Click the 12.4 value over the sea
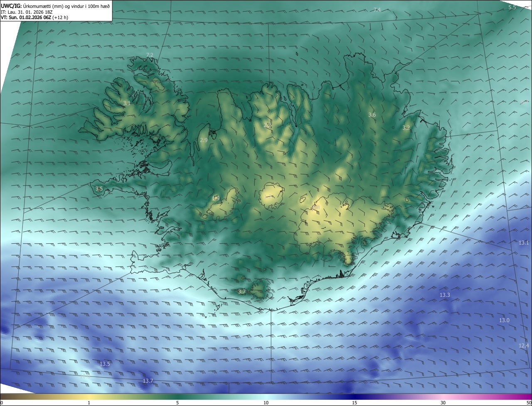The width and height of the screenshot is (532, 406). click(524, 345)
